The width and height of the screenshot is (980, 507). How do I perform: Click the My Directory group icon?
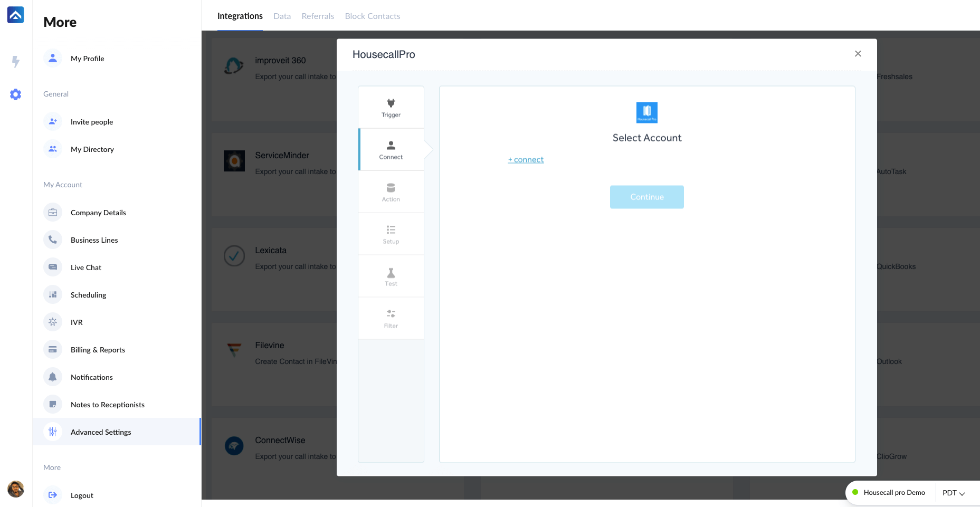click(x=53, y=149)
